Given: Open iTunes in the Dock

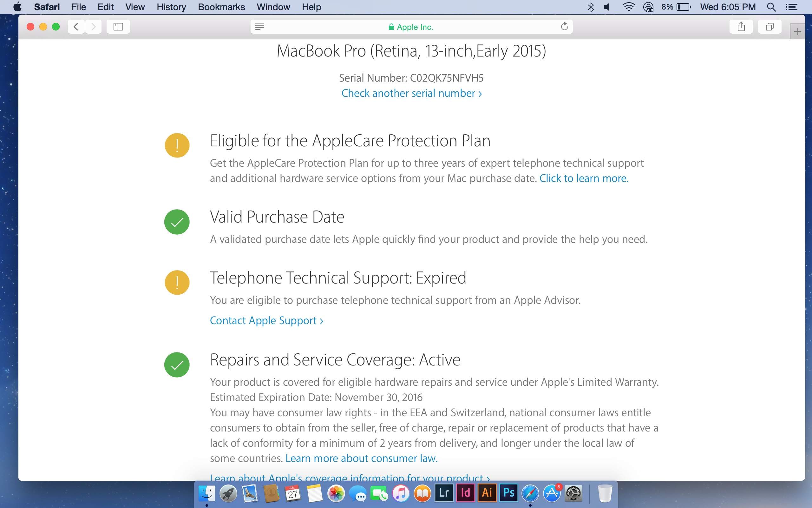Looking at the screenshot, I should click(401, 493).
